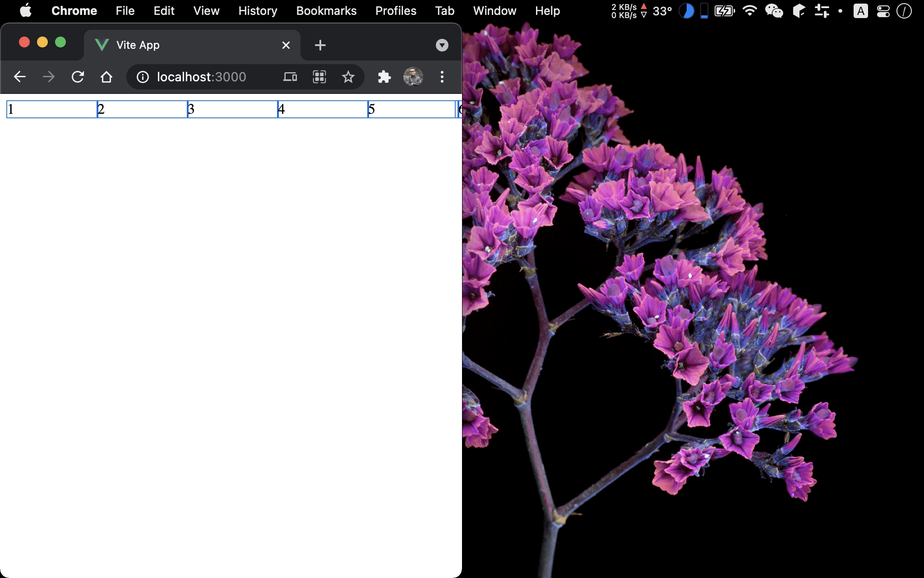
Task: Open a new tab with the plus button
Action: tap(320, 45)
